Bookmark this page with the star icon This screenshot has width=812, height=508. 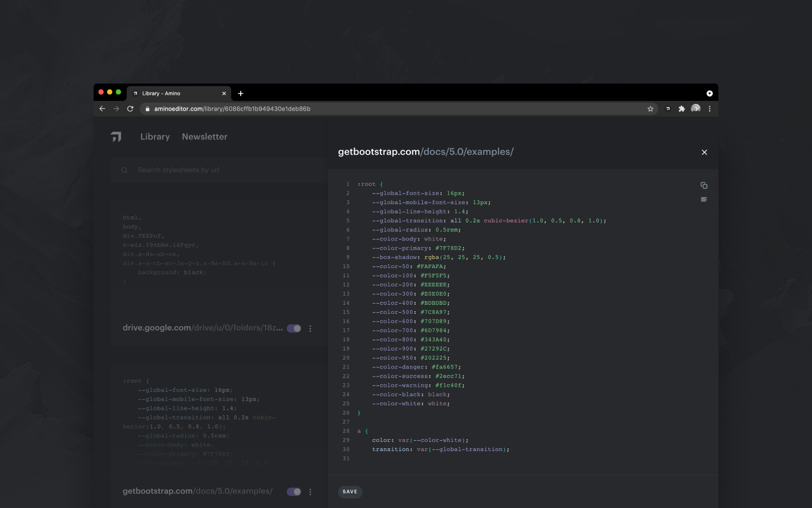pos(650,109)
